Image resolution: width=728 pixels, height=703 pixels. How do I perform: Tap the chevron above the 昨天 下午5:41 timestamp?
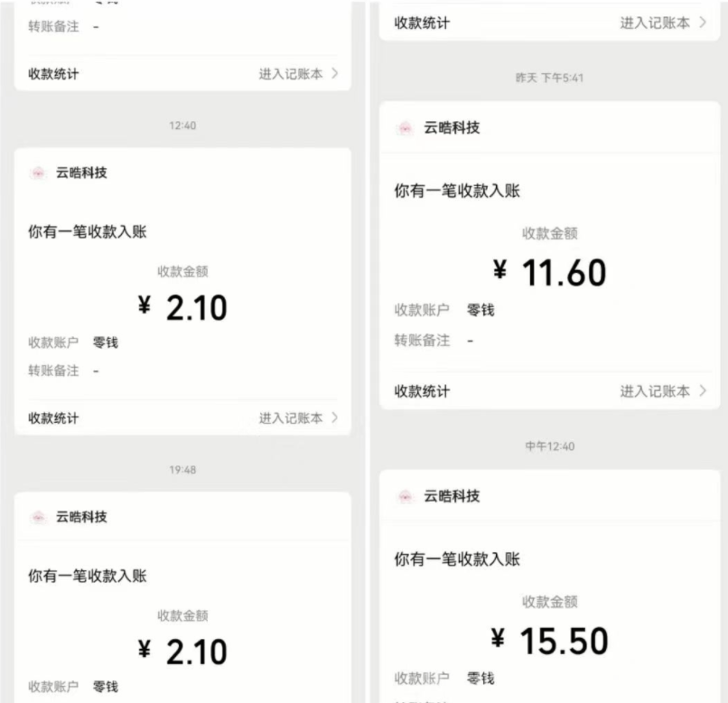click(703, 23)
